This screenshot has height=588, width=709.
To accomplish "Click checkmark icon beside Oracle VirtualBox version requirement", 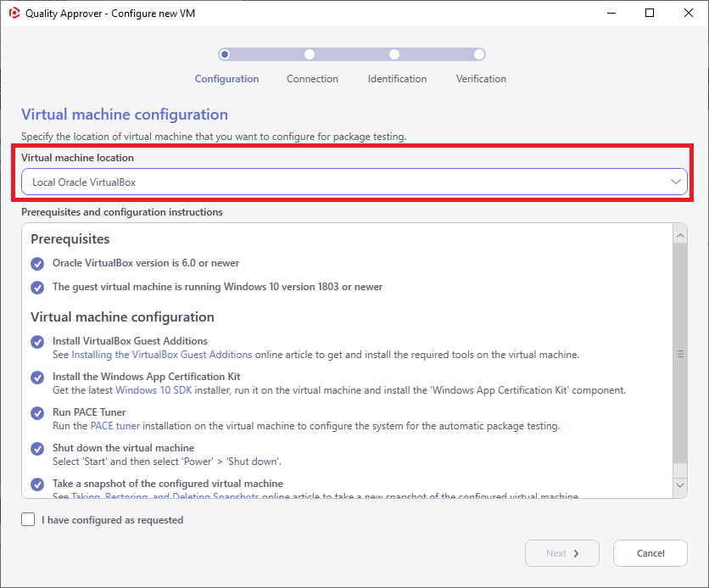I will pyautogui.click(x=37, y=264).
